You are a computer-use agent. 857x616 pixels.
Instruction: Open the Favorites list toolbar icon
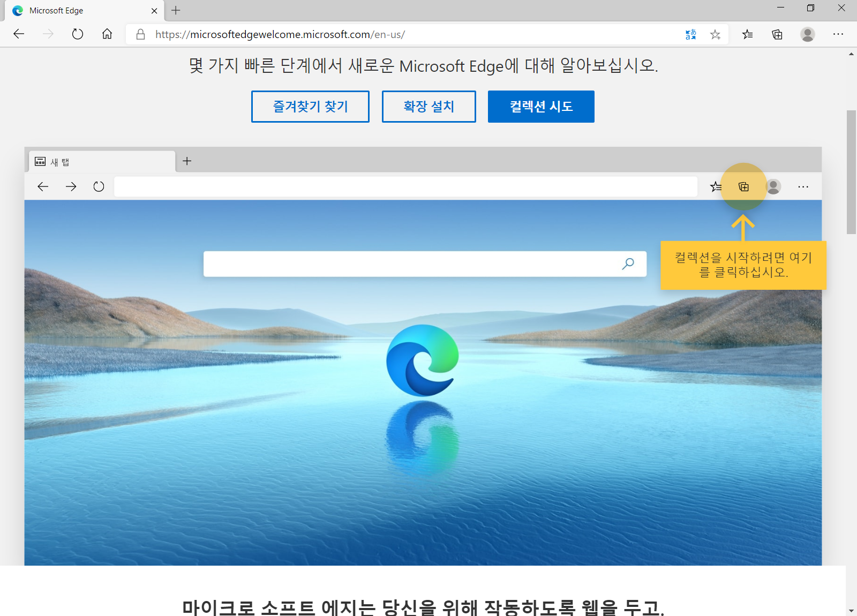click(748, 35)
